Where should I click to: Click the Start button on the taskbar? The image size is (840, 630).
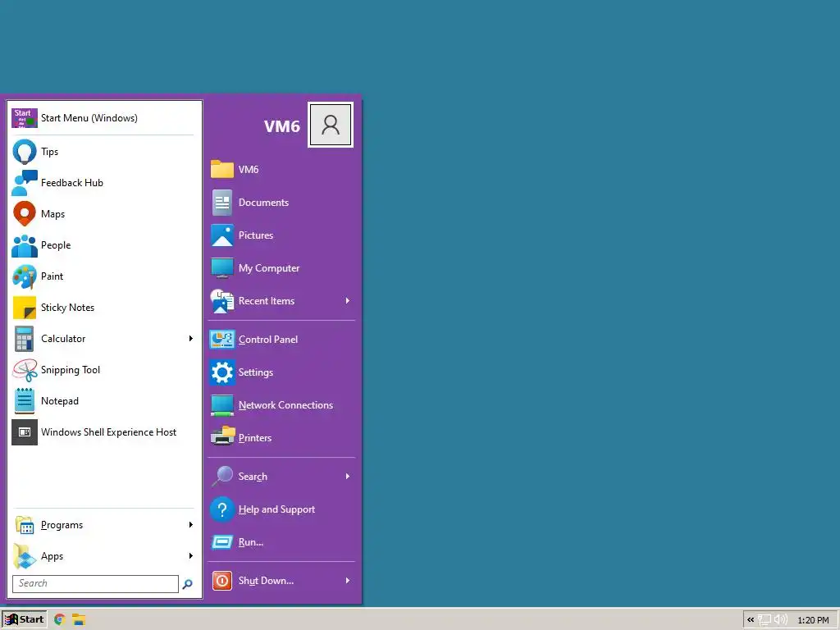pyautogui.click(x=24, y=620)
